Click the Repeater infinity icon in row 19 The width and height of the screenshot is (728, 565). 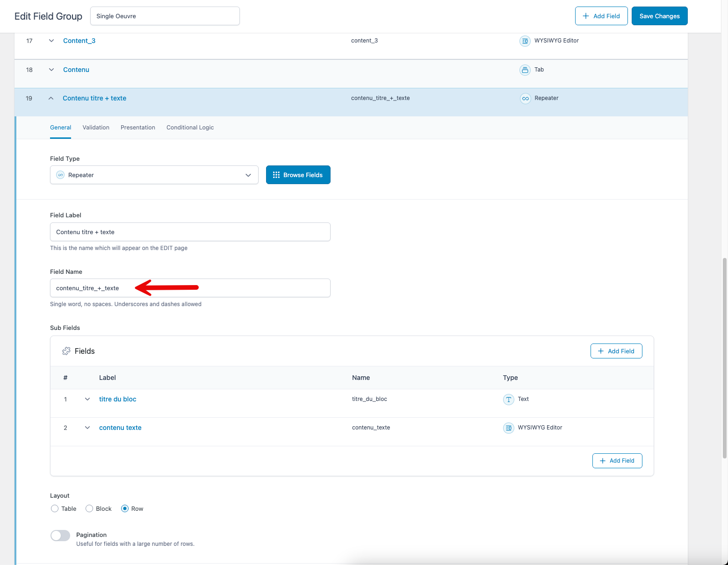[x=526, y=99]
